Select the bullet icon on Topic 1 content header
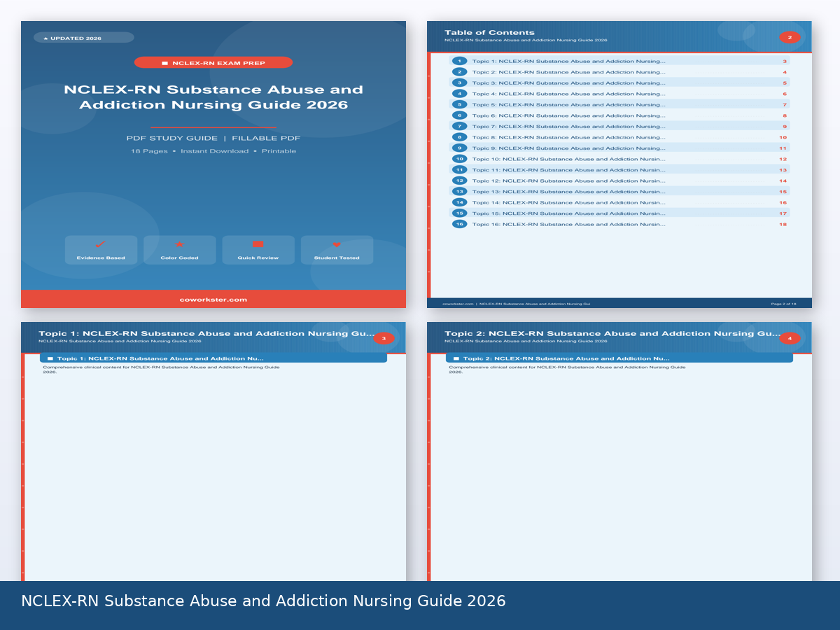The width and height of the screenshot is (840, 630). pyautogui.click(x=50, y=358)
